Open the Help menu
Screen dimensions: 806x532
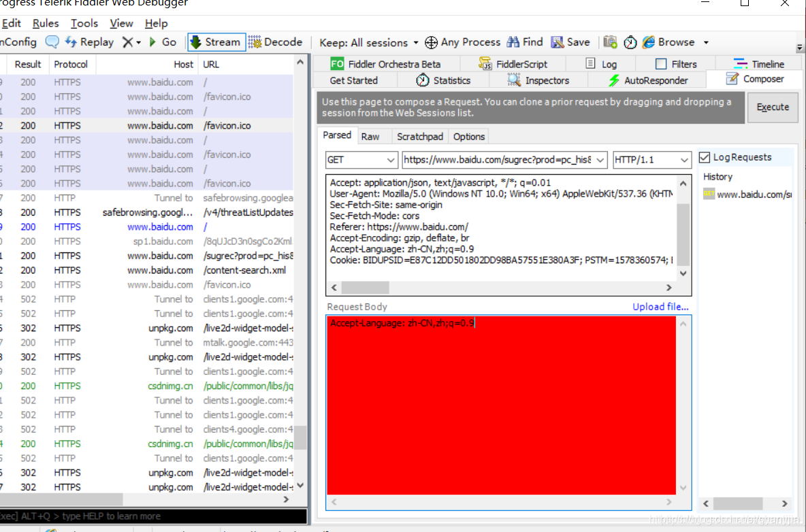coord(157,23)
